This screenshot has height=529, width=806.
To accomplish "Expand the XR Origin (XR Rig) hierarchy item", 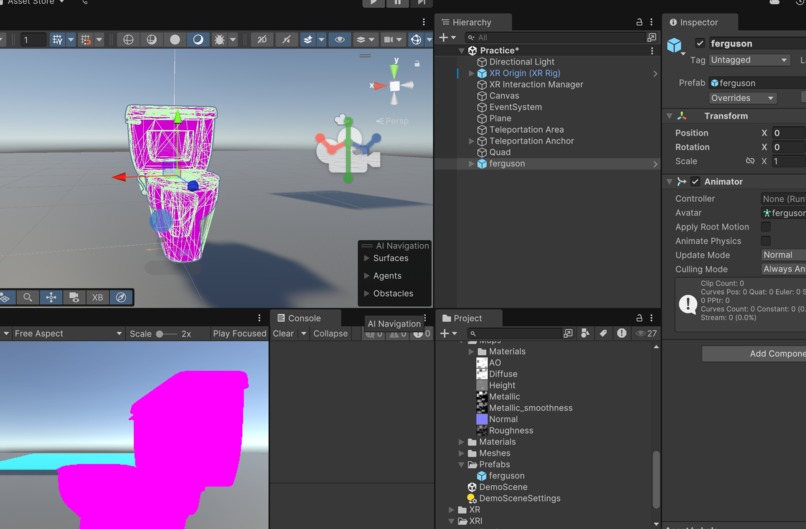I will point(471,73).
